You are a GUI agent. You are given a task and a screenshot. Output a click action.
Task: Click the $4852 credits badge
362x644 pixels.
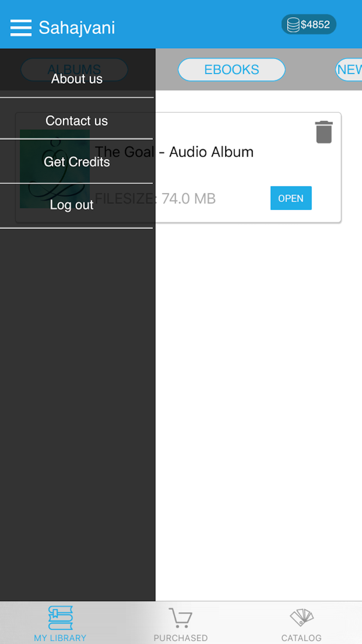pos(309,25)
